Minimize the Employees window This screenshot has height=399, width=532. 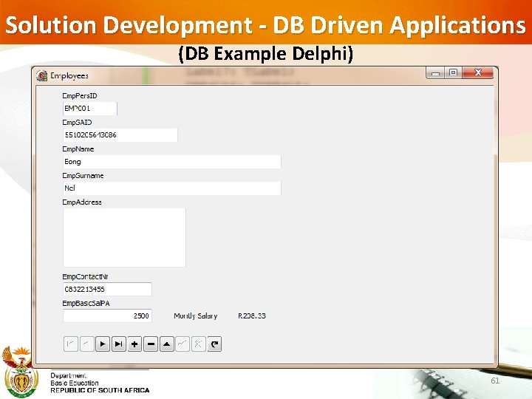[436, 73]
